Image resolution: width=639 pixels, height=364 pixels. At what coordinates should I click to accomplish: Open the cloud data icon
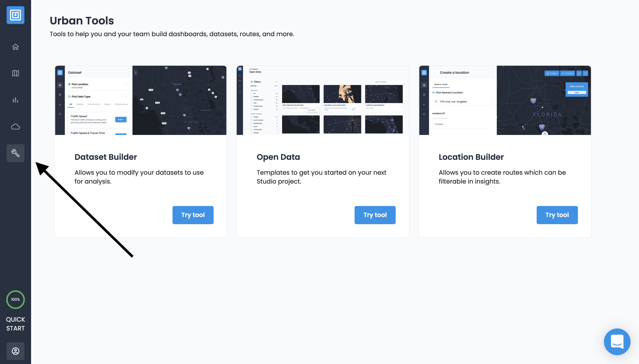pyautogui.click(x=16, y=127)
